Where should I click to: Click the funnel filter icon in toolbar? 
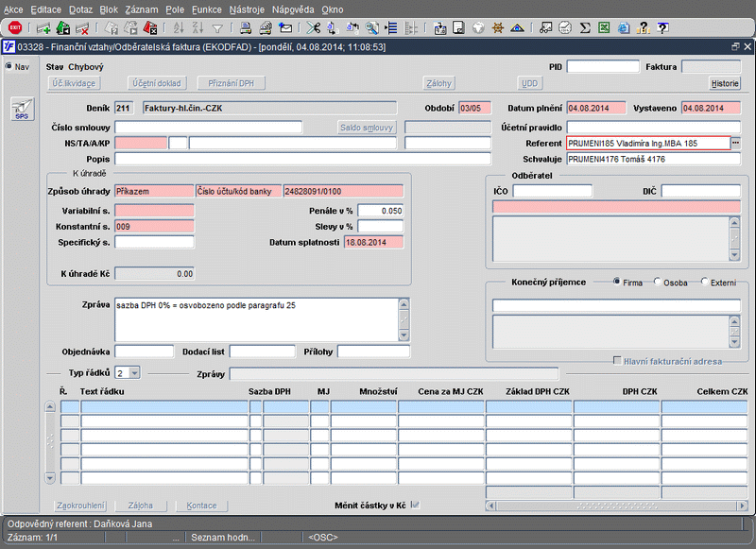pyautogui.click(x=218, y=27)
